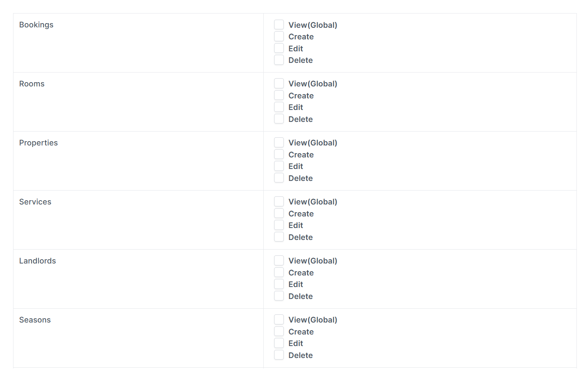588x380 pixels.
Task: Check the Edit box for Landlords
Action: 279,284
